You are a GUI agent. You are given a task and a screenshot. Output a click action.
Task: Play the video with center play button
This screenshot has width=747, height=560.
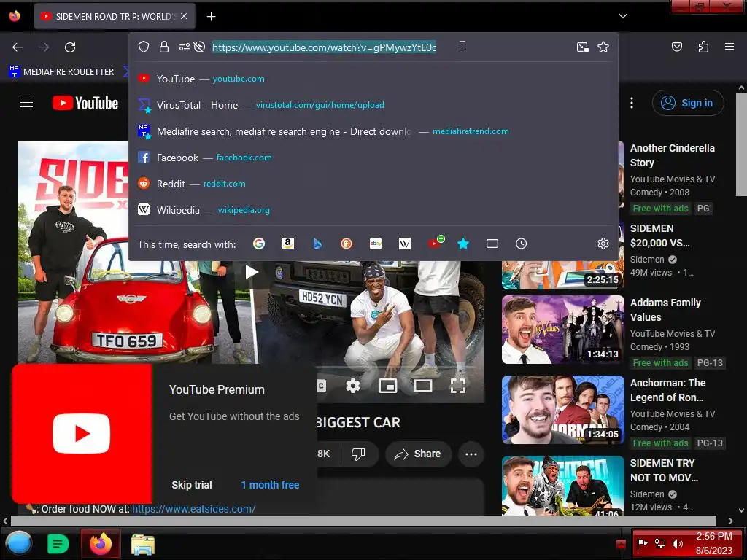coord(252,272)
